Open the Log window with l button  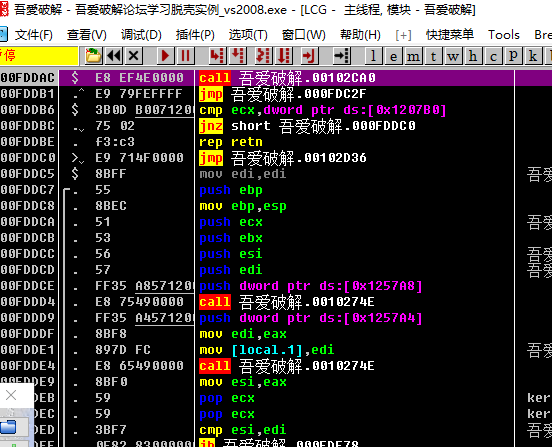point(374,56)
